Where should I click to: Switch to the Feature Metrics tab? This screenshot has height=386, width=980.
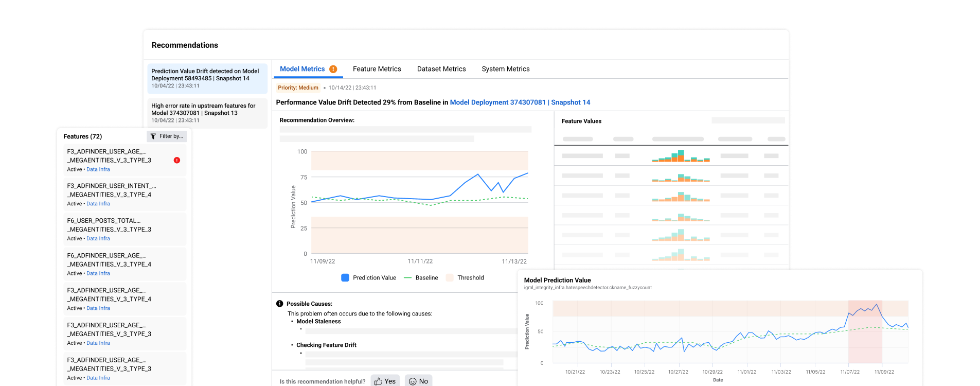point(377,69)
